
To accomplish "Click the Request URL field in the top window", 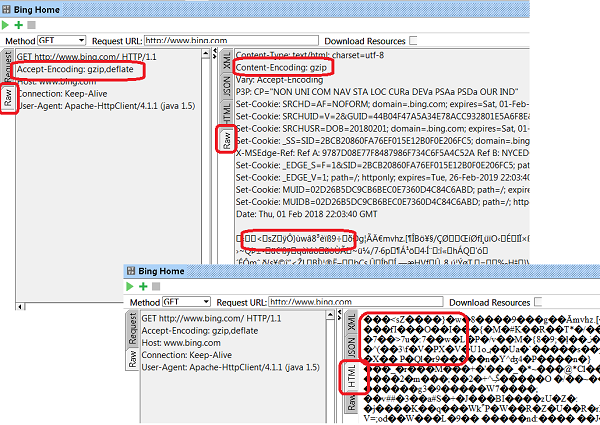I will pyautogui.click(x=231, y=40).
